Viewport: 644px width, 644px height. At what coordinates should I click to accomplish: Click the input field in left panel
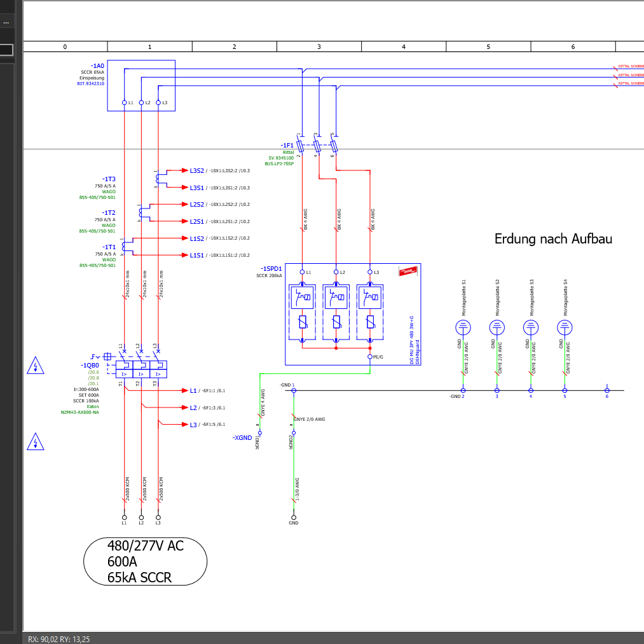[6, 50]
